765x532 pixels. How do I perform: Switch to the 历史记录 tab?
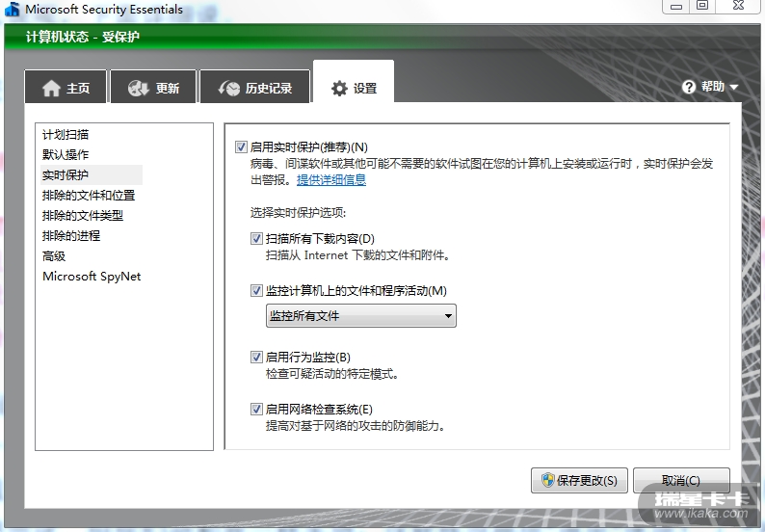click(254, 87)
